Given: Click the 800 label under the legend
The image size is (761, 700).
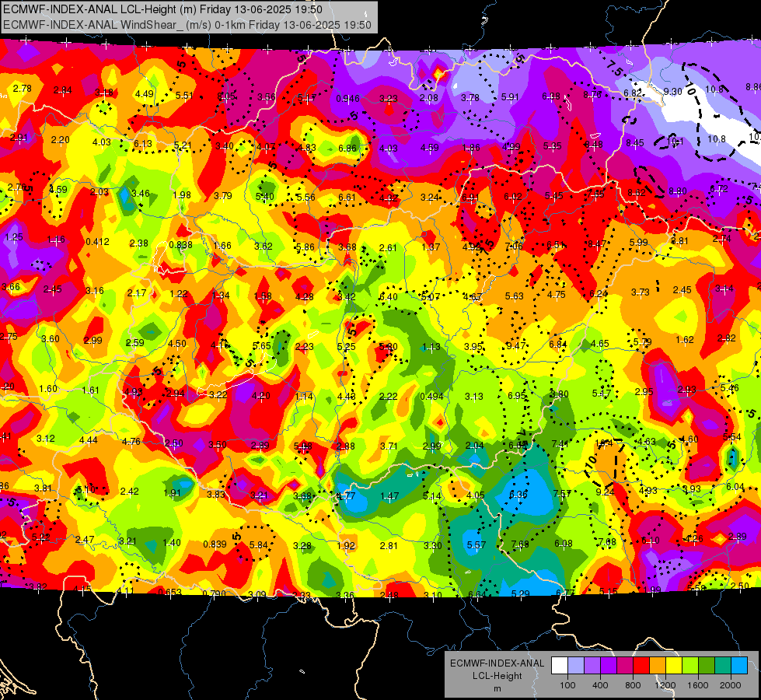Looking at the screenshot, I should [633, 685].
